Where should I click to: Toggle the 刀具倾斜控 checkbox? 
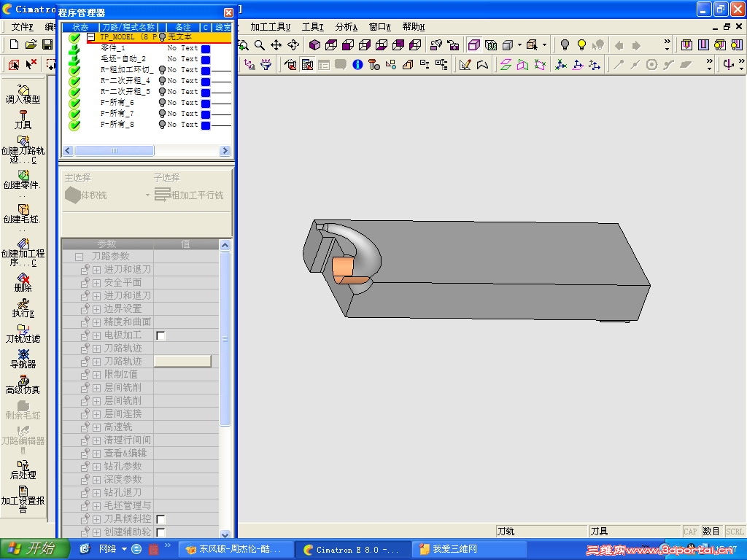coord(161,519)
